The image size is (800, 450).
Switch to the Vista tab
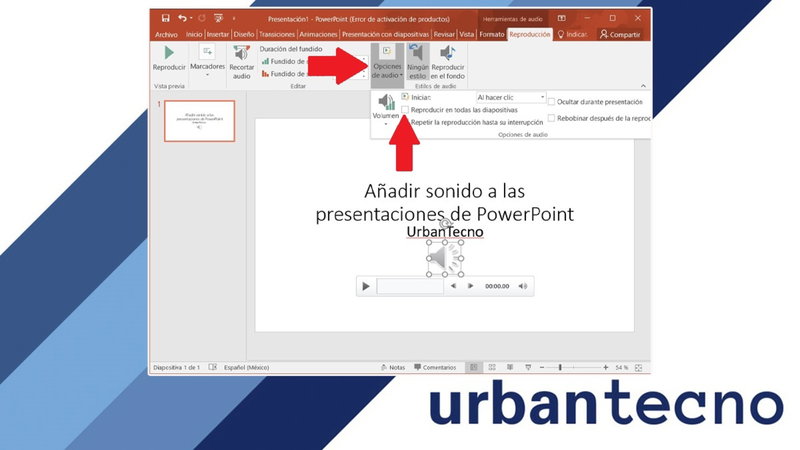point(466,35)
